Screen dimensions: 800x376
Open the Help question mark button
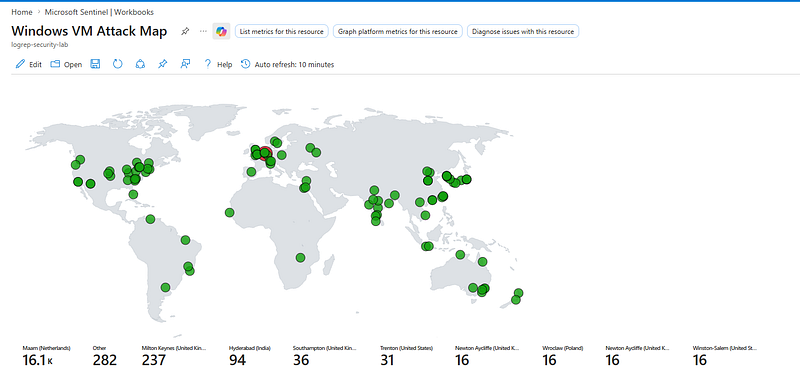click(x=218, y=64)
